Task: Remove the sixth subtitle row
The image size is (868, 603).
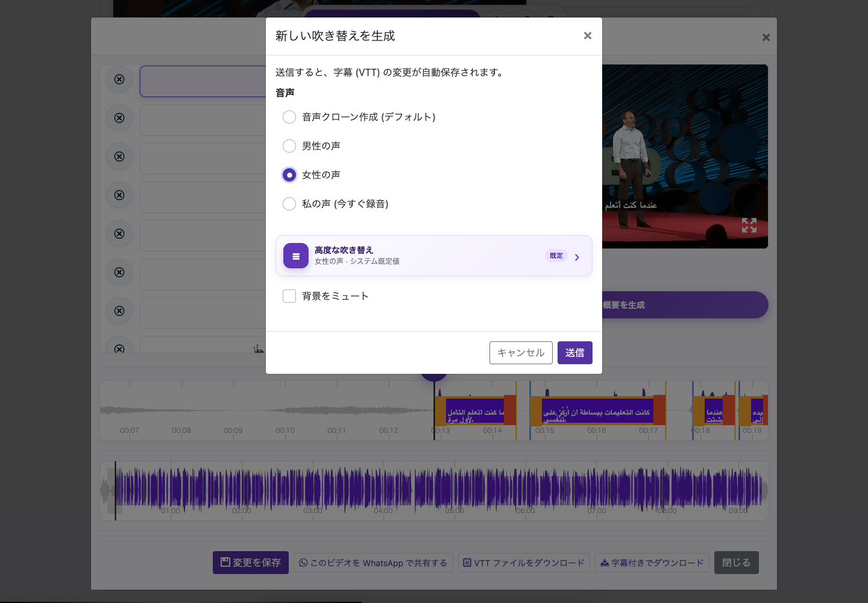Action: (119, 272)
